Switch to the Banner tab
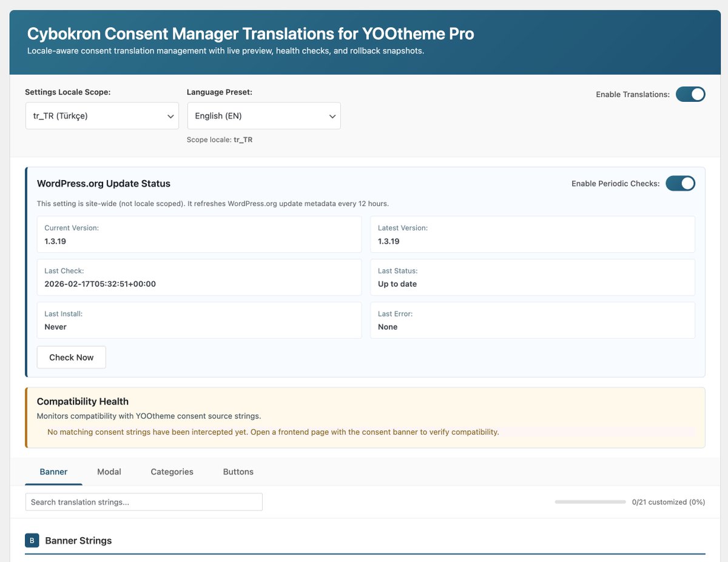The width and height of the screenshot is (728, 562). (53, 472)
